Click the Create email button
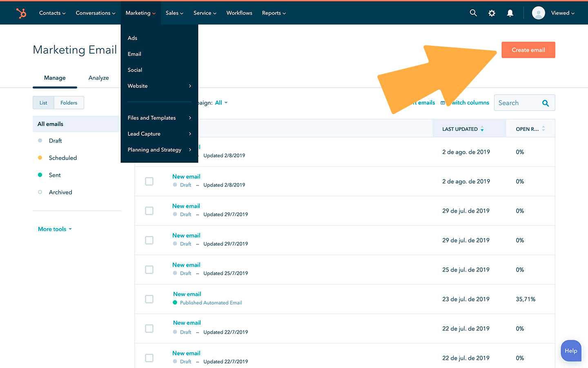This screenshot has width=588, height=368. click(x=528, y=50)
